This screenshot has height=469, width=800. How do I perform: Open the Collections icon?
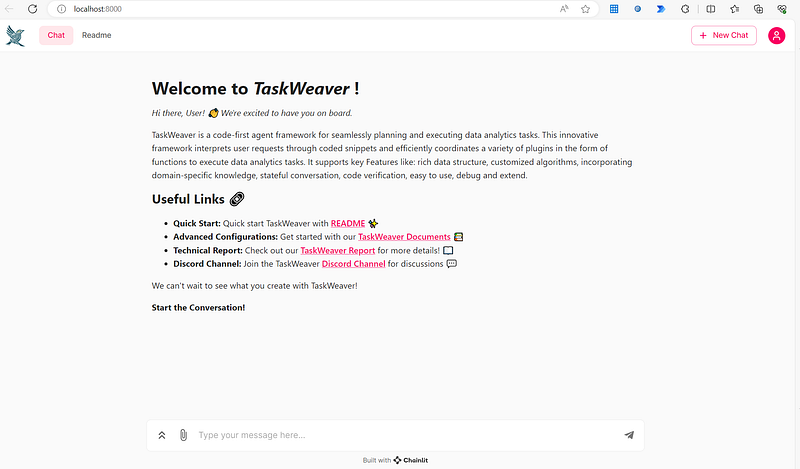758,9
